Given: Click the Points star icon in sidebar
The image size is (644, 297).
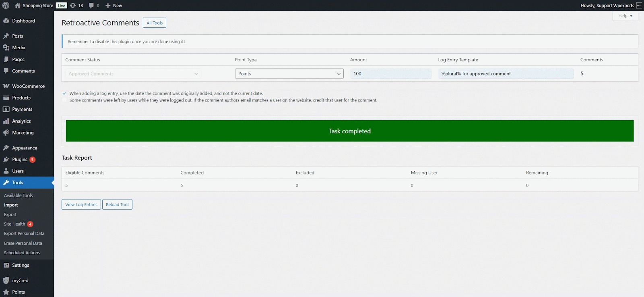Looking at the screenshot, I should coord(6,292).
